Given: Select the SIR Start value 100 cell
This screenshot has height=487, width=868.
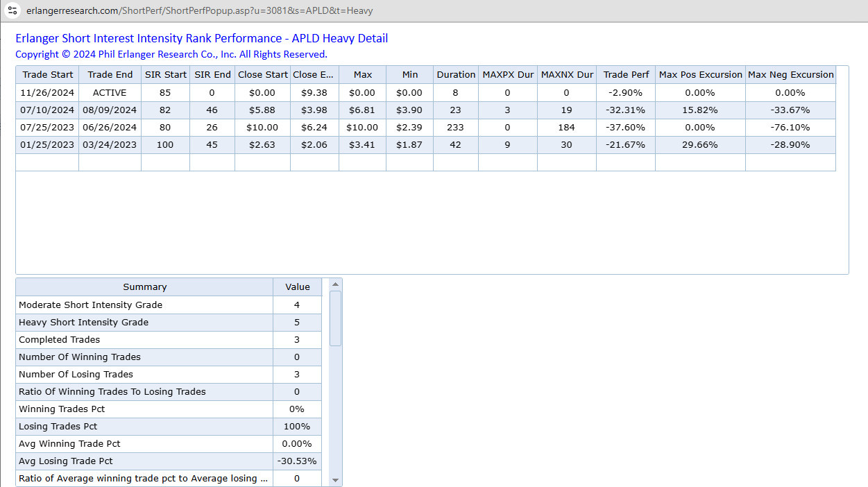Looking at the screenshot, I should click(x=166, y=145).
